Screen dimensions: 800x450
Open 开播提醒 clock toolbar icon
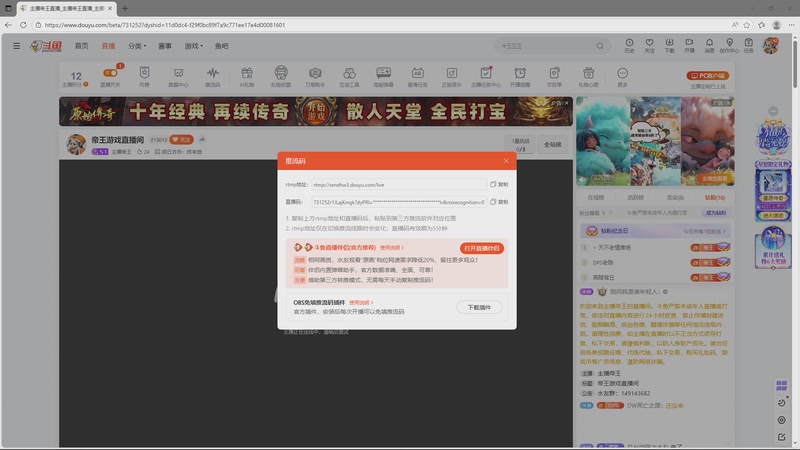click(520, 77)
